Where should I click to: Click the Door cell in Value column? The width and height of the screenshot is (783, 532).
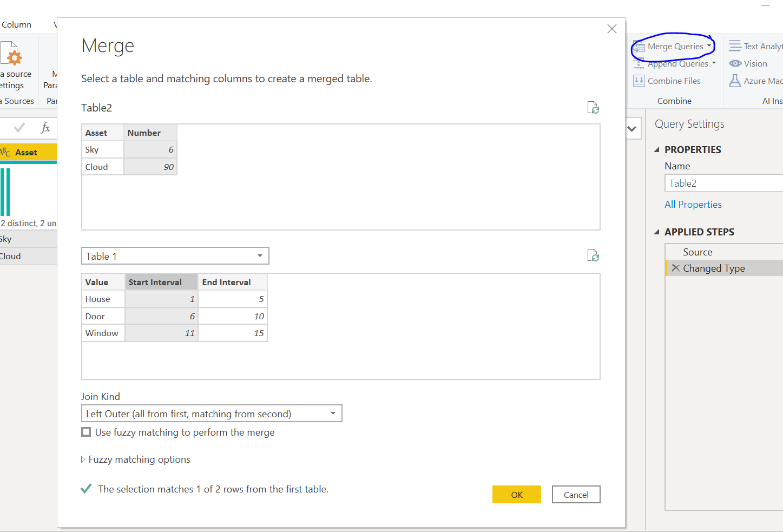(103, 317)
